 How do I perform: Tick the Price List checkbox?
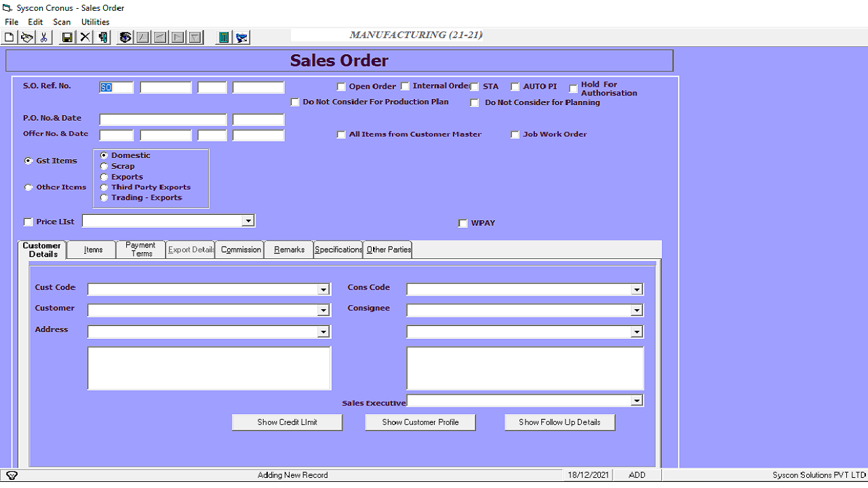(28, 222)
